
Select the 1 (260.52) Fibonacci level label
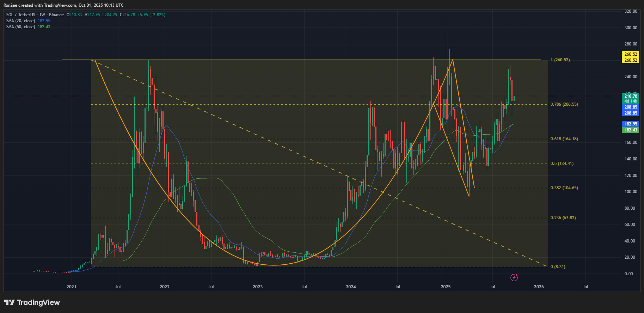(x=560, y=60)
